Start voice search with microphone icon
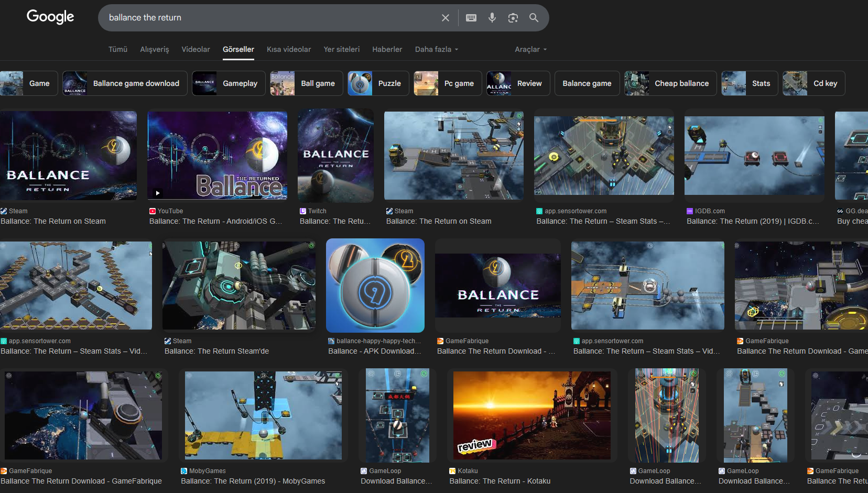This screenshot has width=868, height=493. point(492,18)
